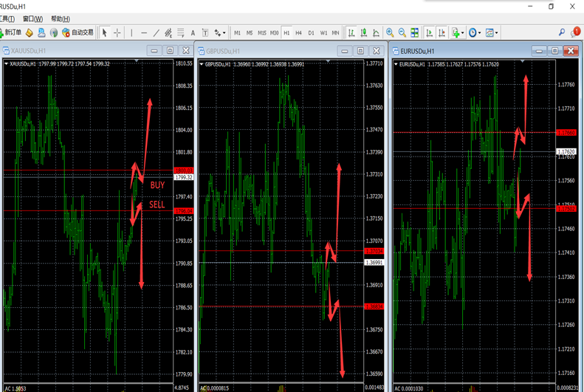This screenshot has width=584, height=392.
Task: Click the yellow MetaEditor book icon
Action: [x=30, y=32]
